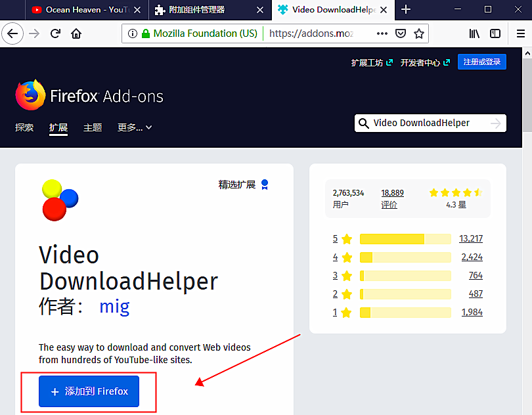532x415 pixels.
Task: Open the 764 three-star review count
Action: pos(476,276)
